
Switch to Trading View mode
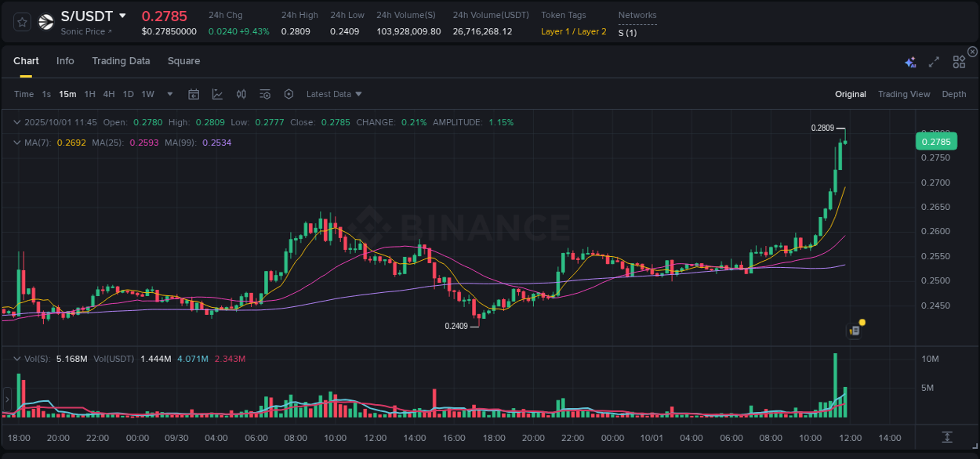point(904,94)
